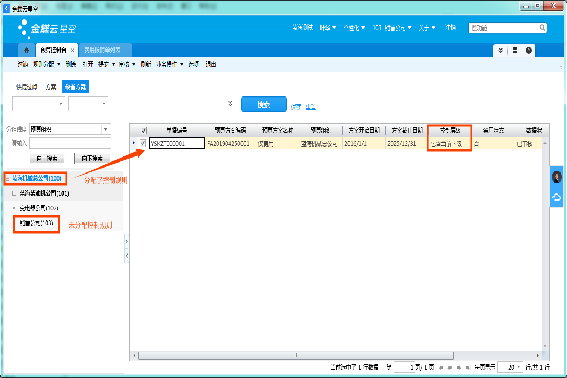Toggle the select-all checkbox in table header
This screenshot has height=378, width=567.
[144, 130]
